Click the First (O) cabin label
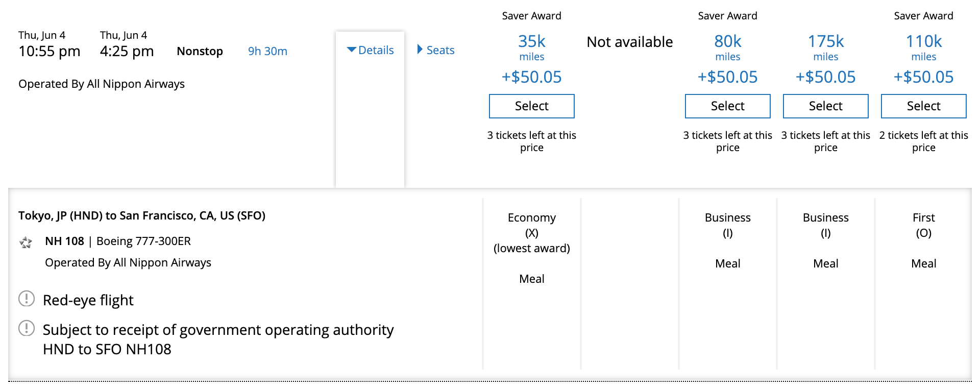This screenshot has height=389, width=980. [923, 225]
